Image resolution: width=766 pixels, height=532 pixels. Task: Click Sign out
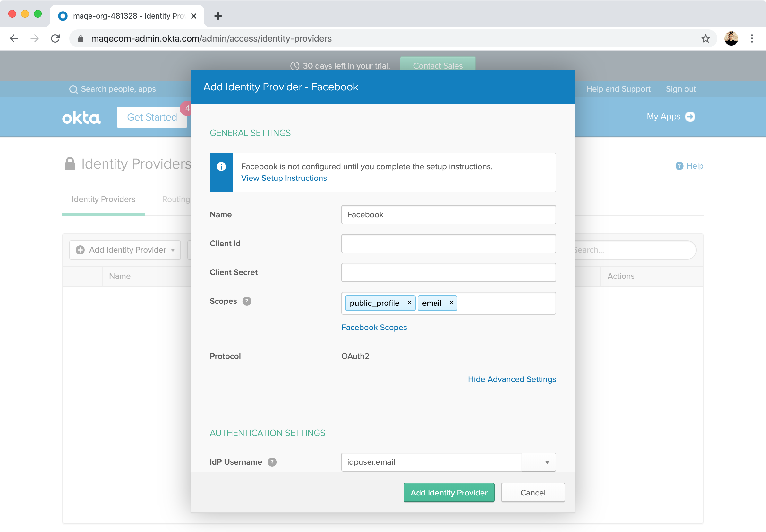(681, 89)
